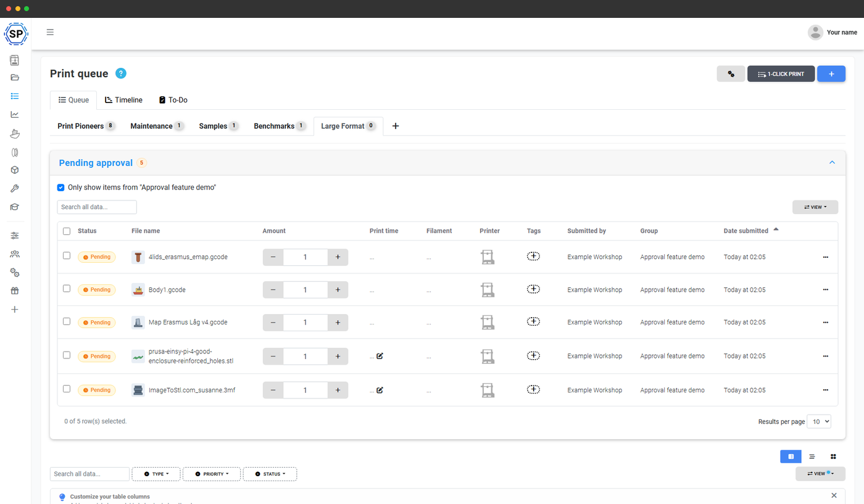The height and width of the screenshot is (504, 864).
Task: Tick the select all rows checkbox
Action: [x=67, y=231]
